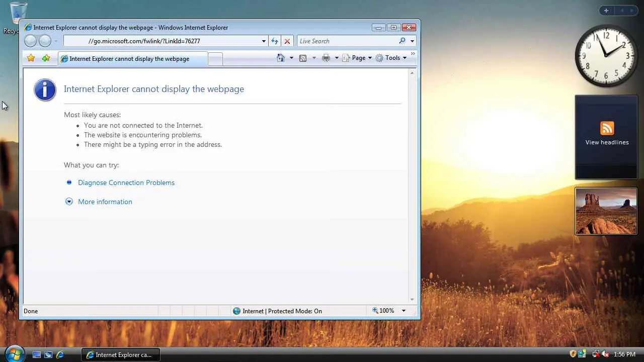Click 'The website is encountering problems.' text
The width and height of the screenshot is (644, 362).
(143, 135)
